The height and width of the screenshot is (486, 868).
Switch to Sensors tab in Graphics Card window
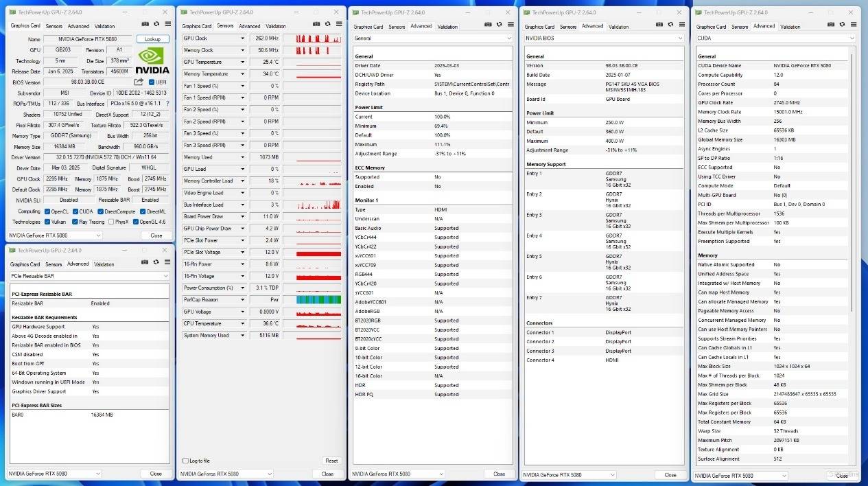(x=54, y=26)
